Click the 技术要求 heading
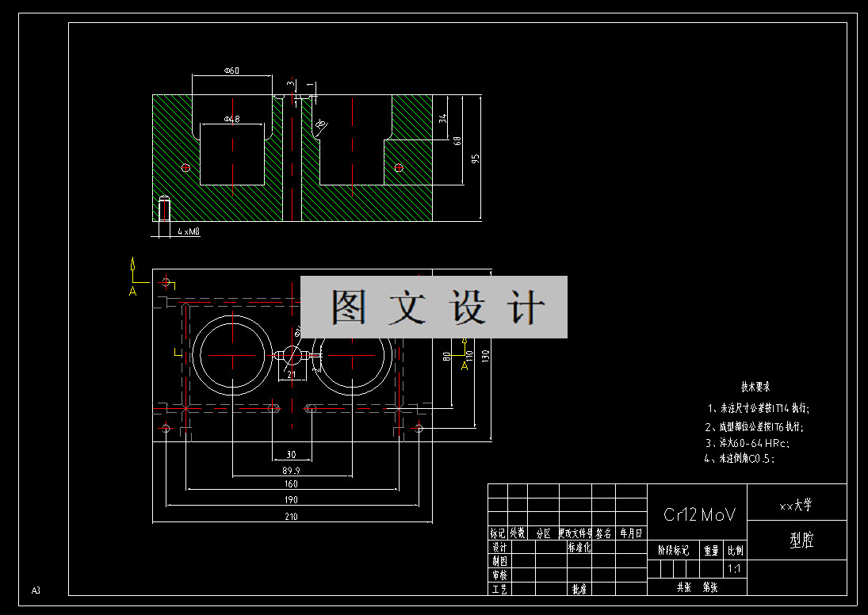The height and width of the screenshot is (615, 868). click(755, 387)
